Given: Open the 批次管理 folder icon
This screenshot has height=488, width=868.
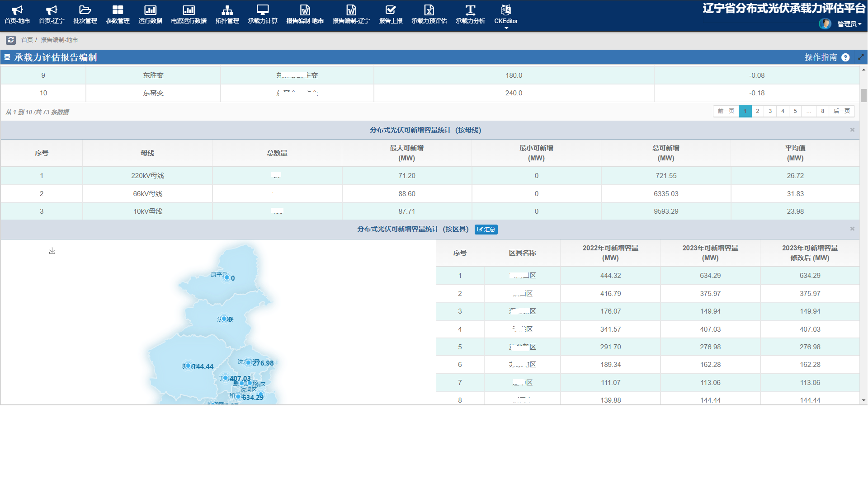Looking at the screenshot, I should [x=85, y=10].
